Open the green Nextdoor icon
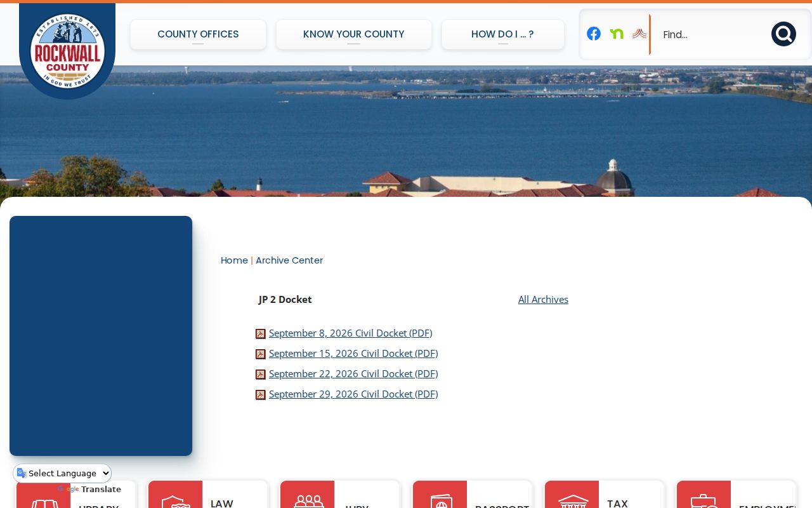This screenshot has width=812, height=508. pos(617,34)
